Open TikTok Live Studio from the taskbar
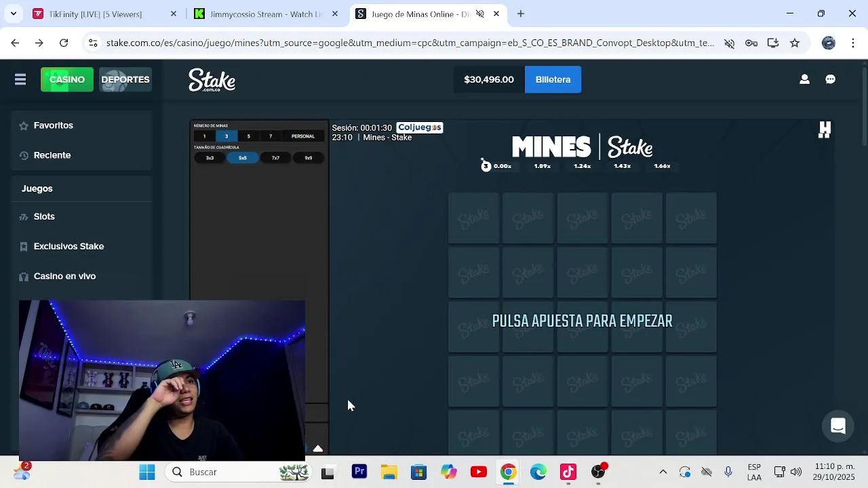 coord(568,472)
